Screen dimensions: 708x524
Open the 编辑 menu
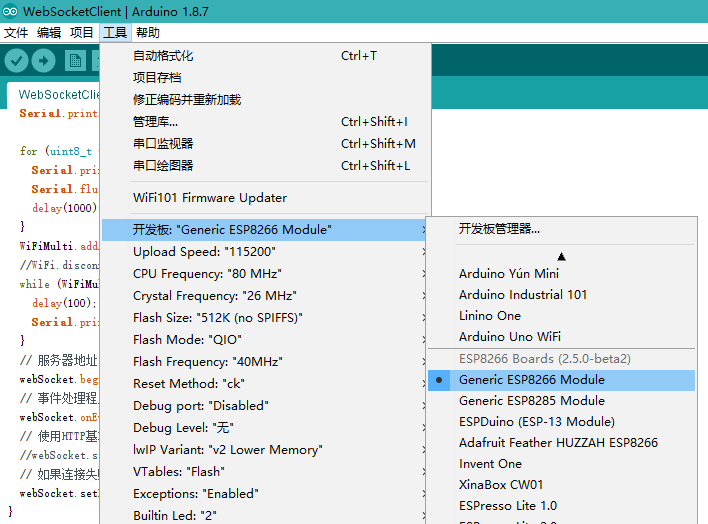click(49, 33)
